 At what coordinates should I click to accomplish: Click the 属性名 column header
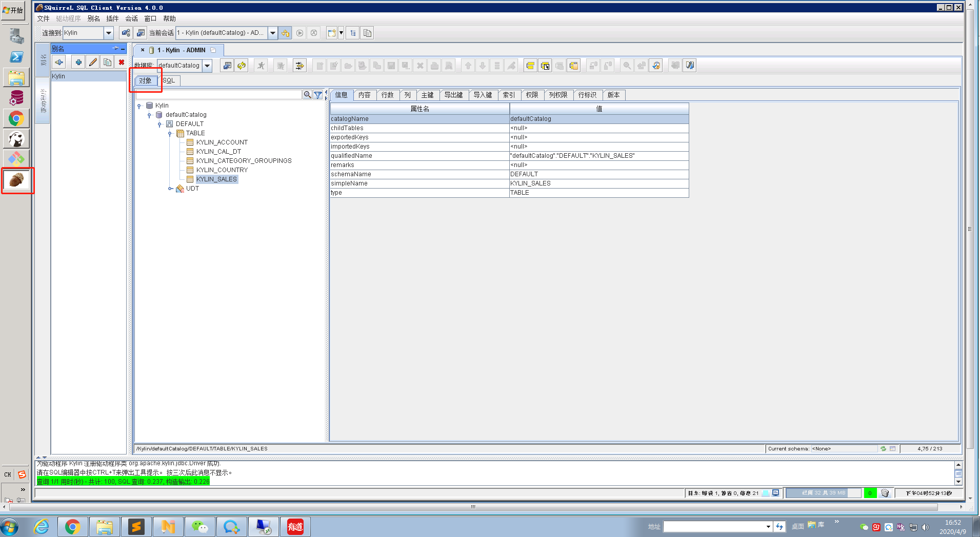click(x=420, y=109)
